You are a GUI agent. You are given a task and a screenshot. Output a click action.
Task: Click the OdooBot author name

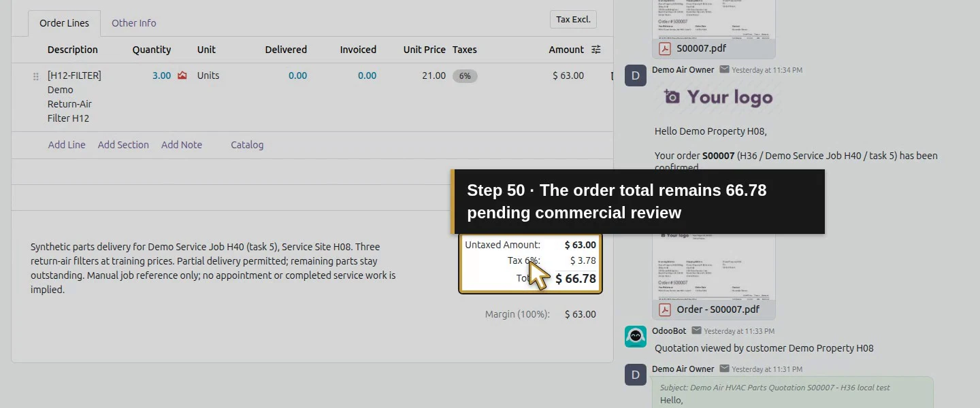(x=669, y=330)
